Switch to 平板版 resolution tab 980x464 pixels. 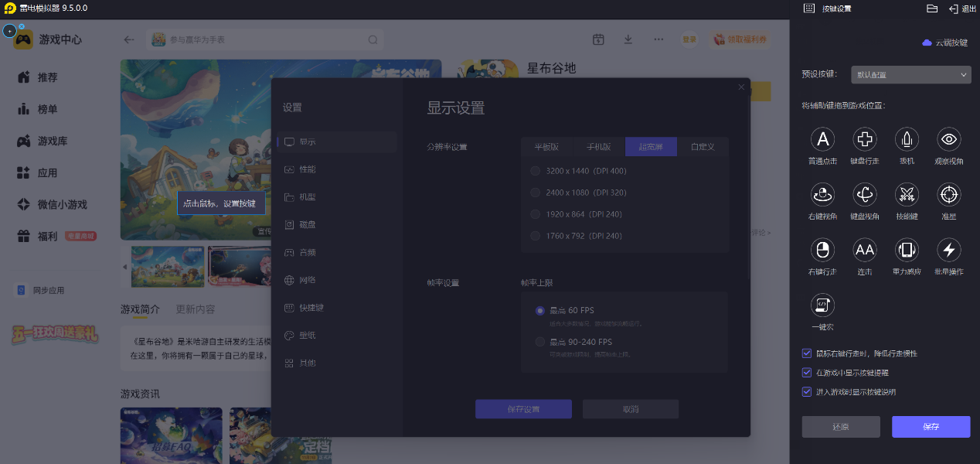(x=547, y=147)
